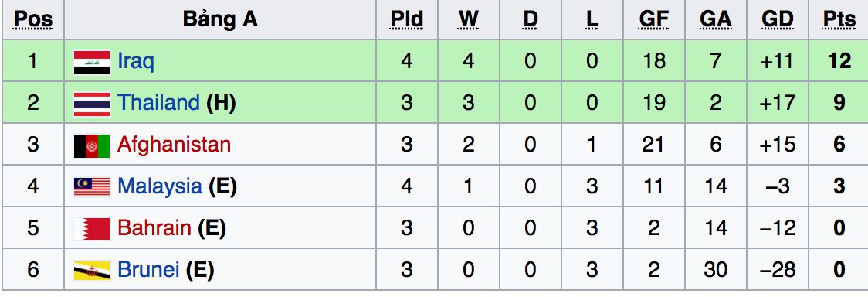Image resolution: width=868 pixels, height=297 pixels.
Task: Click the Pts column header abbreviation
Action: click(x=839, y=19)
